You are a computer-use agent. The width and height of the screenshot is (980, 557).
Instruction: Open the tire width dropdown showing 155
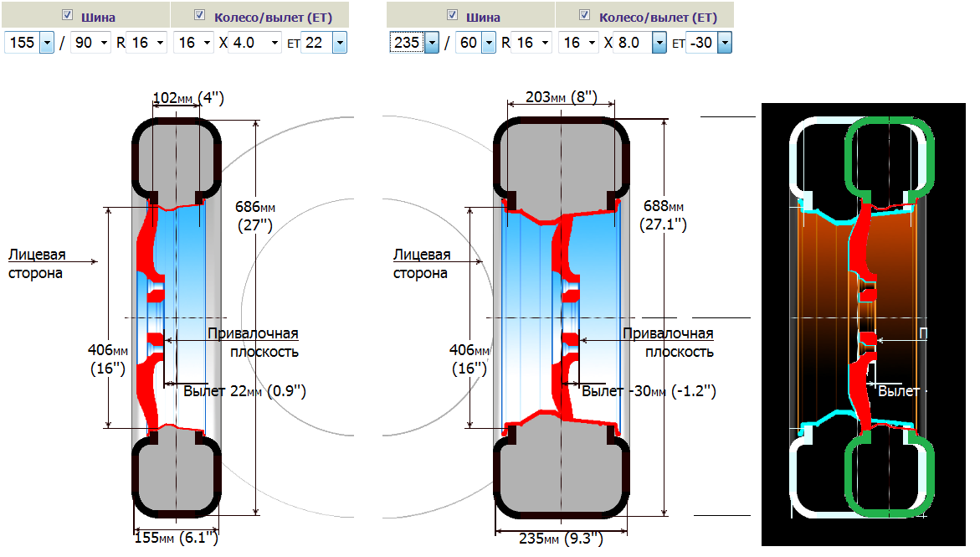point(29,43)
